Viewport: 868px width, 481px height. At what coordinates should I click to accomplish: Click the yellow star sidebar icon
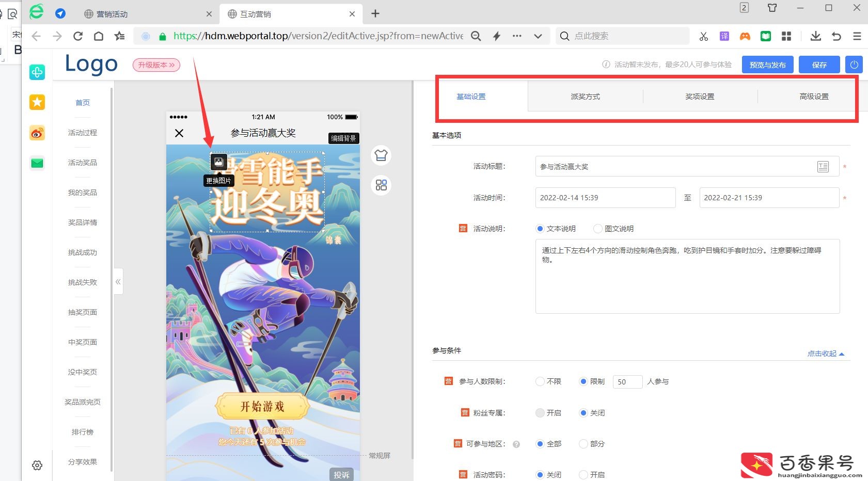tap(37, 102)
